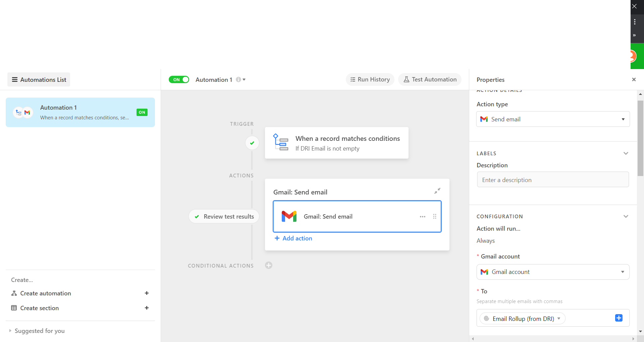Open Email Rollup (from DRI) token dropdown

pyautogui.click(x=559, y=319)
